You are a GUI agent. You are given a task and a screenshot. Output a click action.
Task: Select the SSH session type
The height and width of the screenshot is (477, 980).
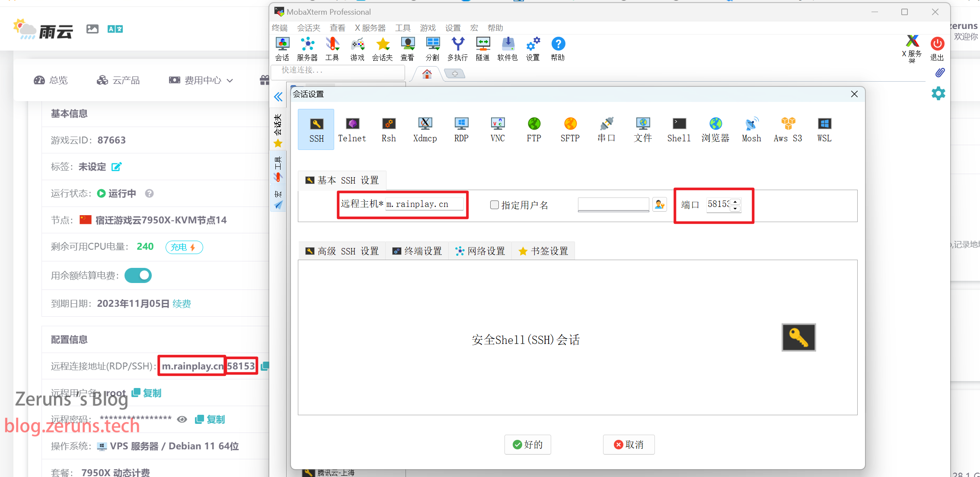[316, 130]
